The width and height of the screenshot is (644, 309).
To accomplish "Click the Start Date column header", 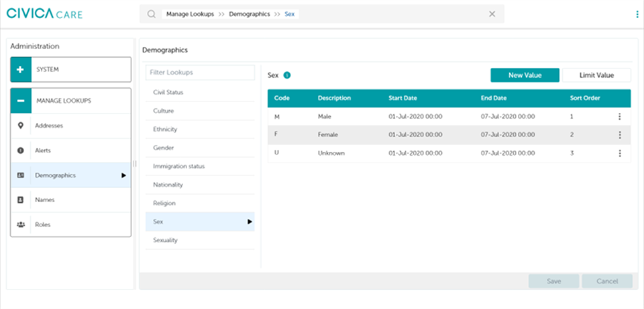I will tap(402, 98).
